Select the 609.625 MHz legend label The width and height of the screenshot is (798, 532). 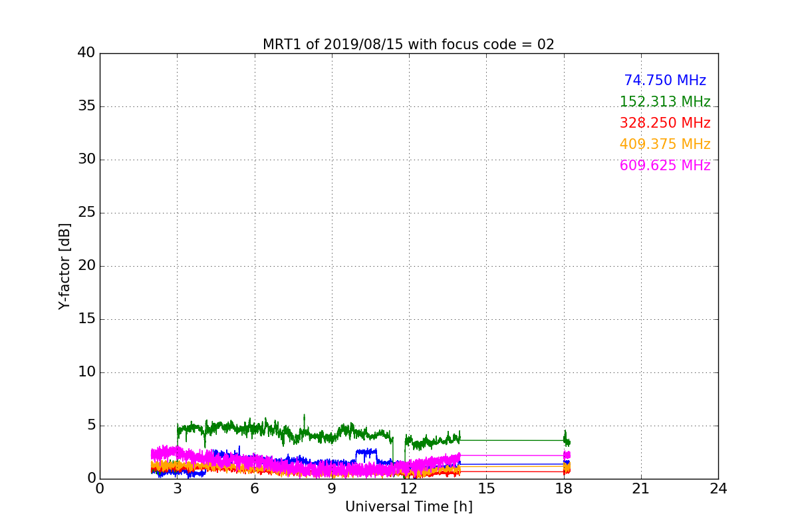(665, 166)
